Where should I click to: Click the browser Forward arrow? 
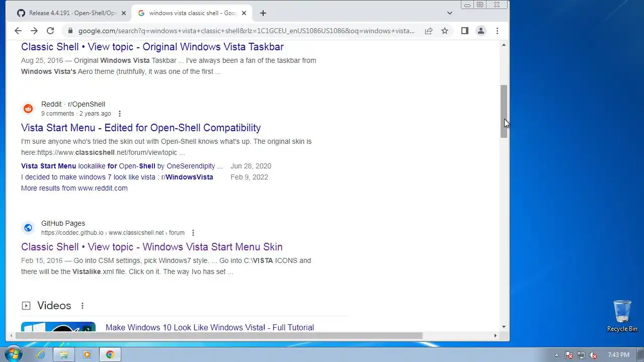[34, 31]
